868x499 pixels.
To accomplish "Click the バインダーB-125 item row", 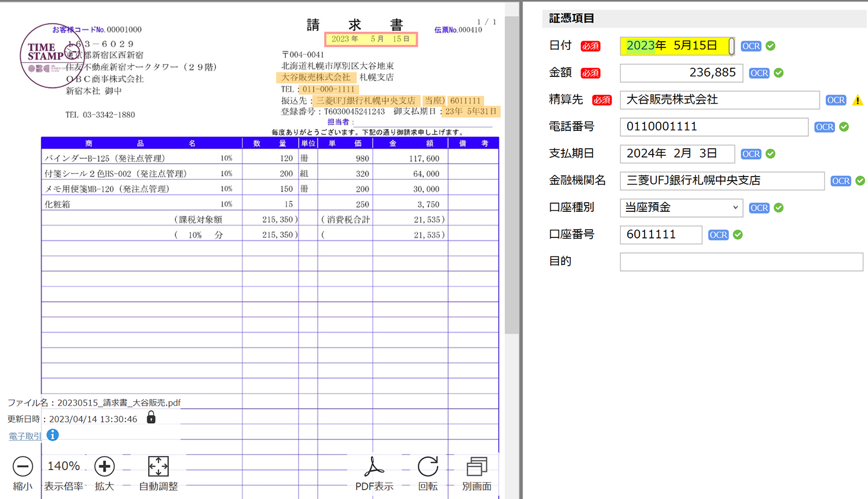I will pos(270,158).
